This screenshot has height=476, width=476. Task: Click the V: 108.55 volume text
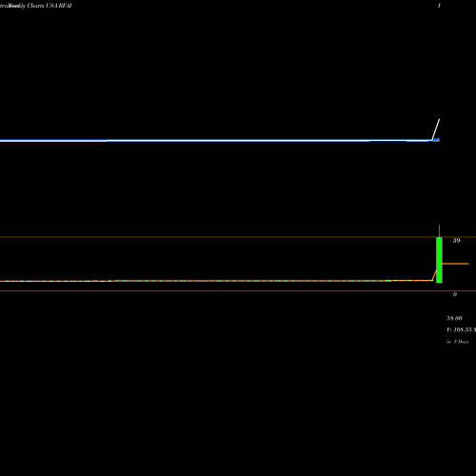(x=461, y=330)
